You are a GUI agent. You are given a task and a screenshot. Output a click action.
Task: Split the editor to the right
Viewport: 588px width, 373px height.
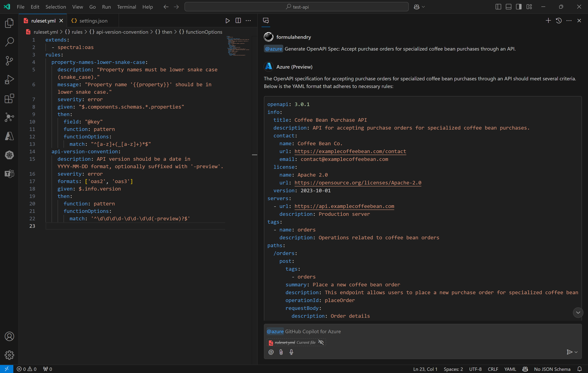click(238, 21)
